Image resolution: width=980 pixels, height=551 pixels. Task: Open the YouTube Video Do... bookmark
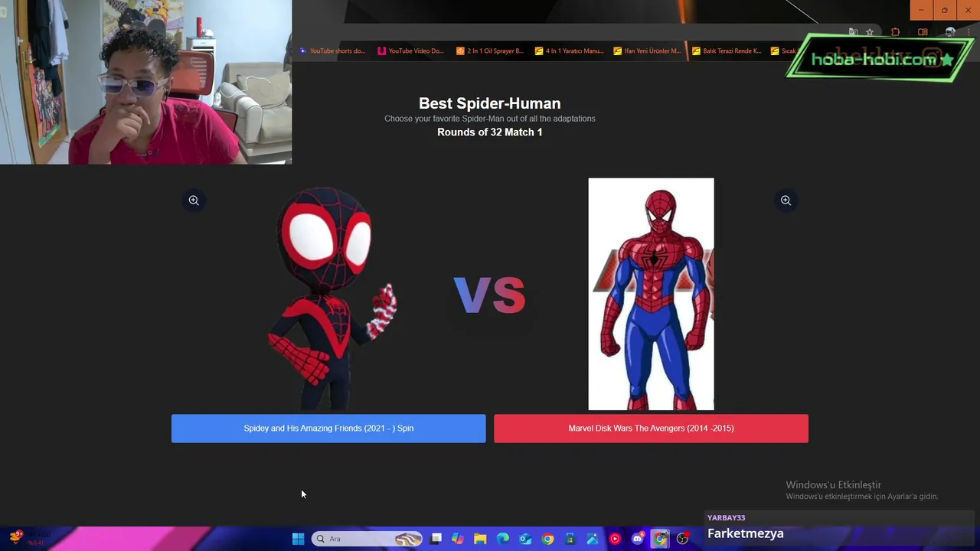411,51
